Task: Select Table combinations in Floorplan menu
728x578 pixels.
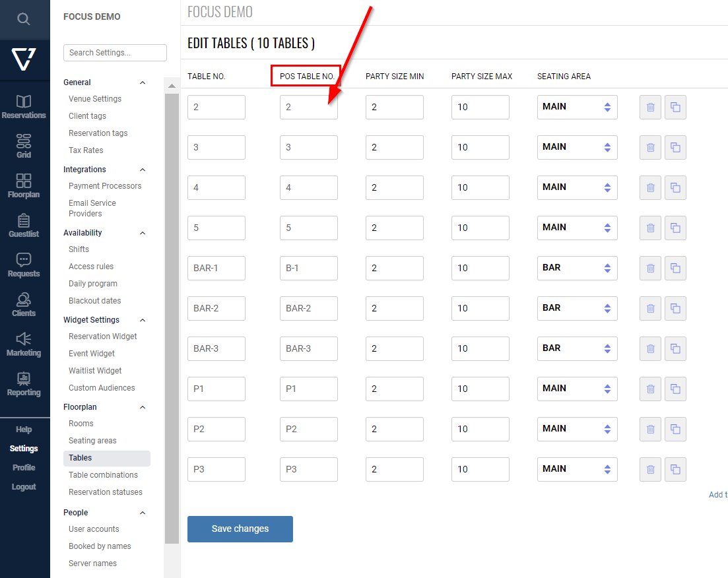Action: point(103,475)
